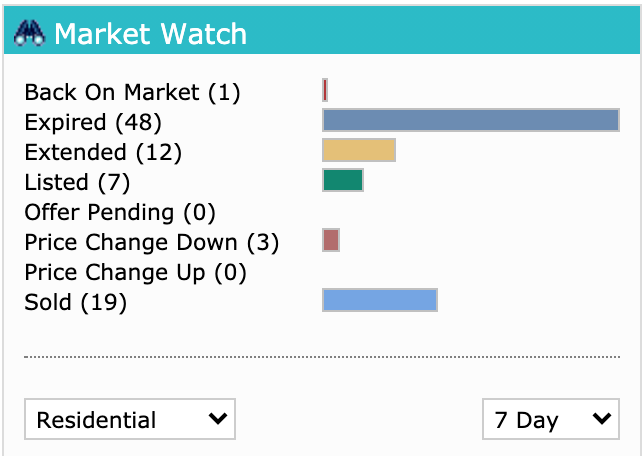
Task: Click the light blue Sold bar
Action: 380,300
